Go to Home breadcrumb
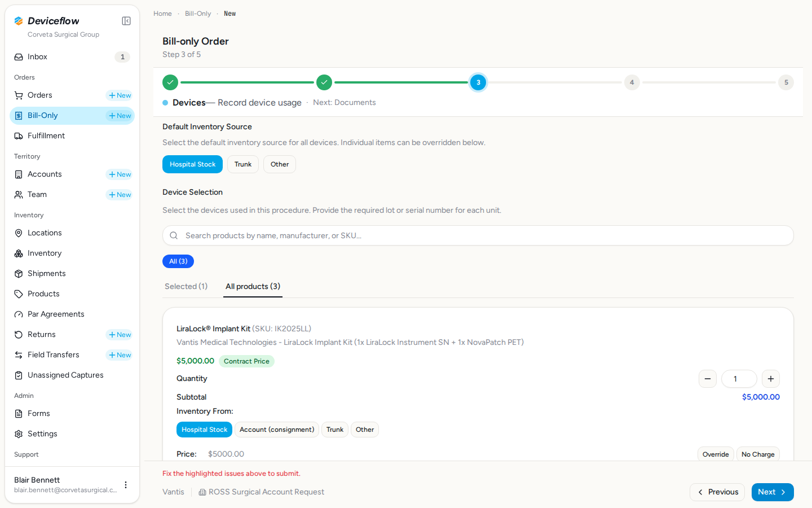The width and height of the screenshot is (812, 508). point(162,14)
